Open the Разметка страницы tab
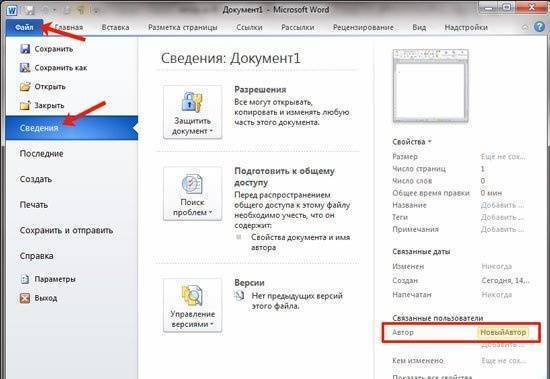Viewport: 550px width, 379px height. point(183,27)
